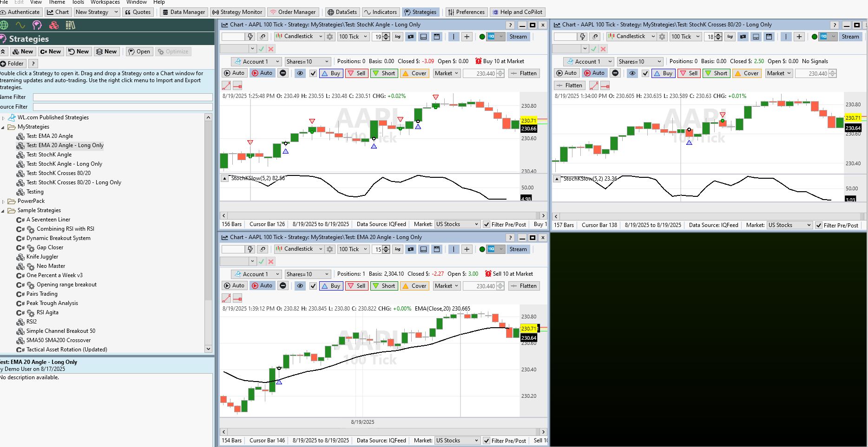Open the Account 1 dropdown in EMA 20 chart
The height and width of the screenshot is (447, 868).
click(x=256, y=274)
